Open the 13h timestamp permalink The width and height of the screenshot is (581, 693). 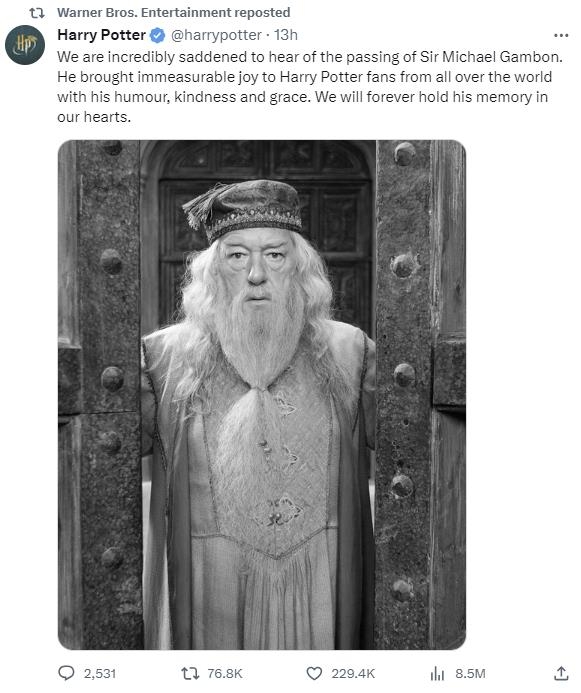click(286, 35)
